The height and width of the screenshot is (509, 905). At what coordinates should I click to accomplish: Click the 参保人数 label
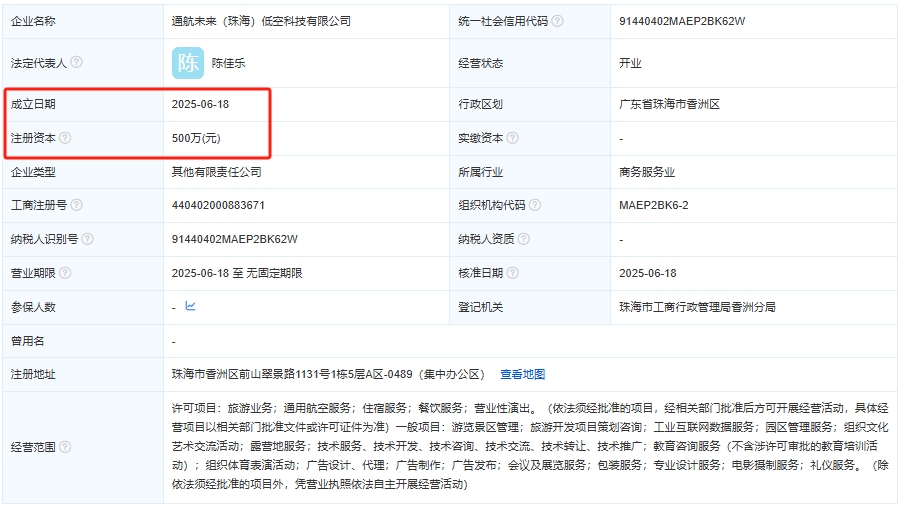pyautogui.click(x=33, y=307)
